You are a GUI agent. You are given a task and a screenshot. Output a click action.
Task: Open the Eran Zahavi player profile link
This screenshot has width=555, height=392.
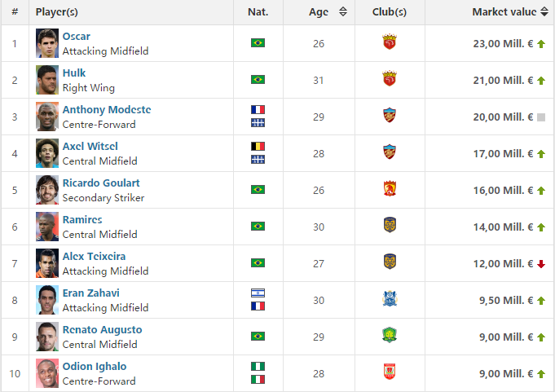tap(90, 293)
